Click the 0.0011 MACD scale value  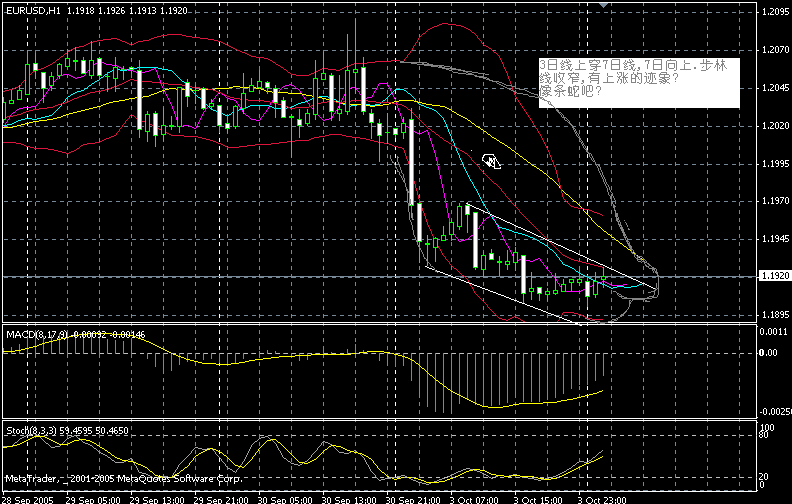click(x=774, y=331)
